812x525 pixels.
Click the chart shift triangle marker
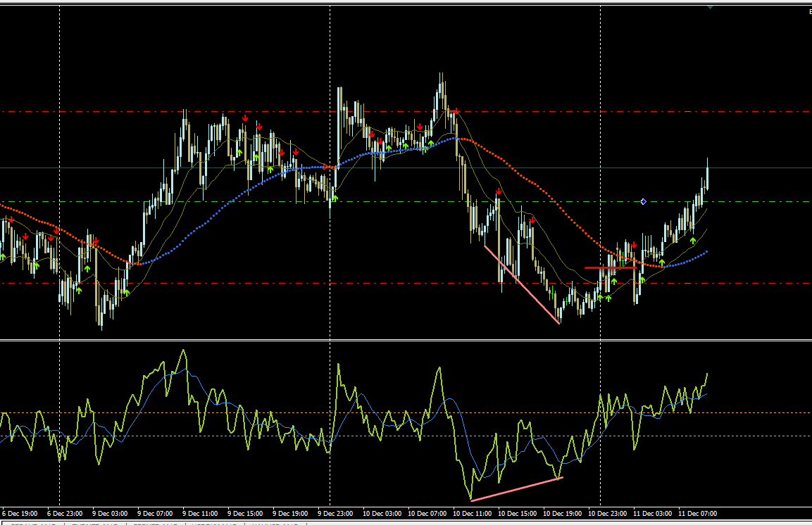click(x=710, y=7)
